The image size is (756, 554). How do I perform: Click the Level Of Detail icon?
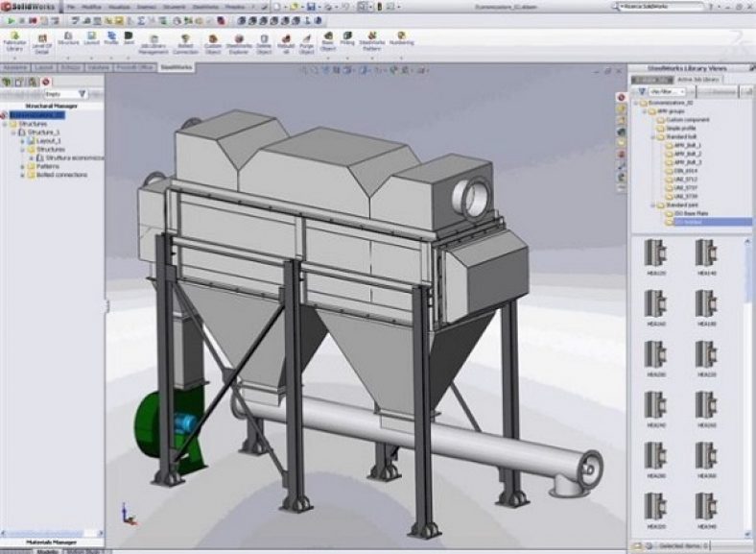[x=42, y=41]
